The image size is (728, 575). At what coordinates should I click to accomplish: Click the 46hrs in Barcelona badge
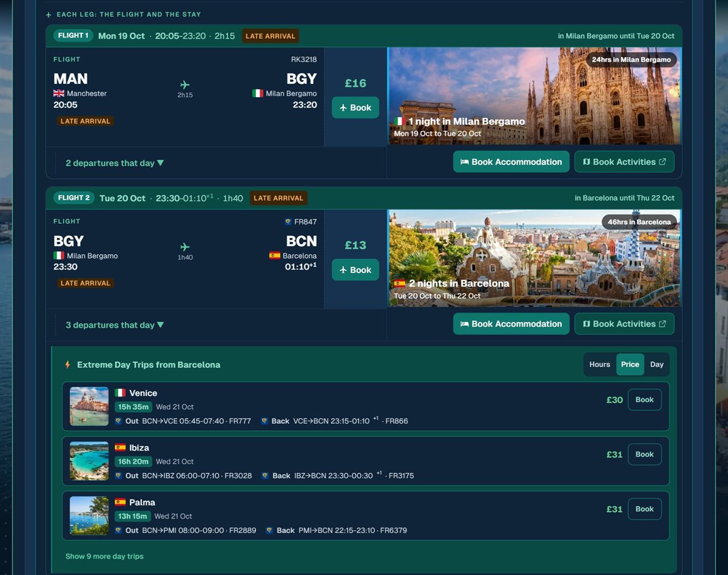coord(639,222)
